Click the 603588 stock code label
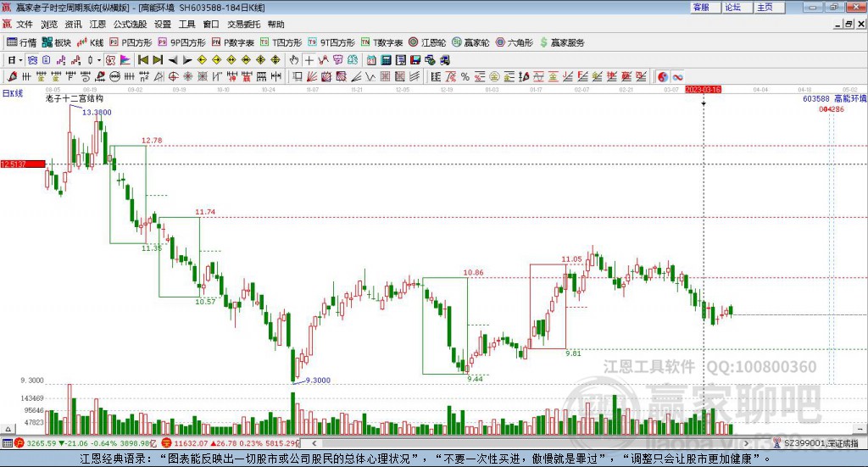868x467 pixels. point(816,98)
